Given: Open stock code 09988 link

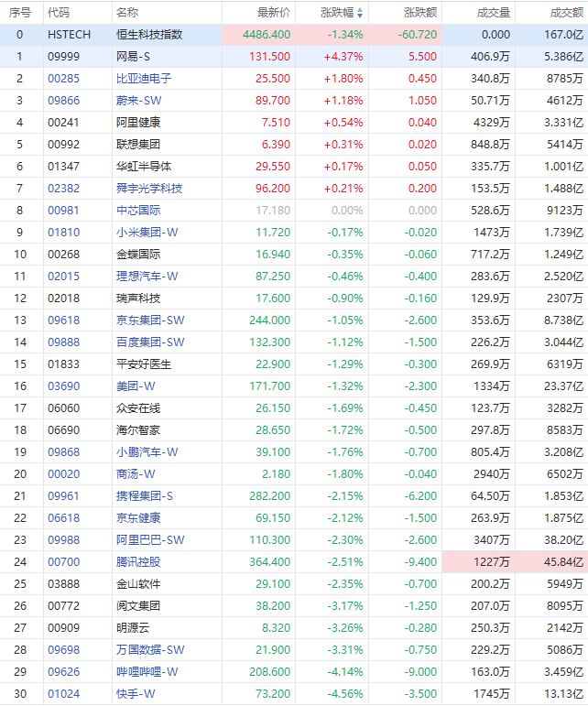Looking at the screenshot, I should [63, 540].
